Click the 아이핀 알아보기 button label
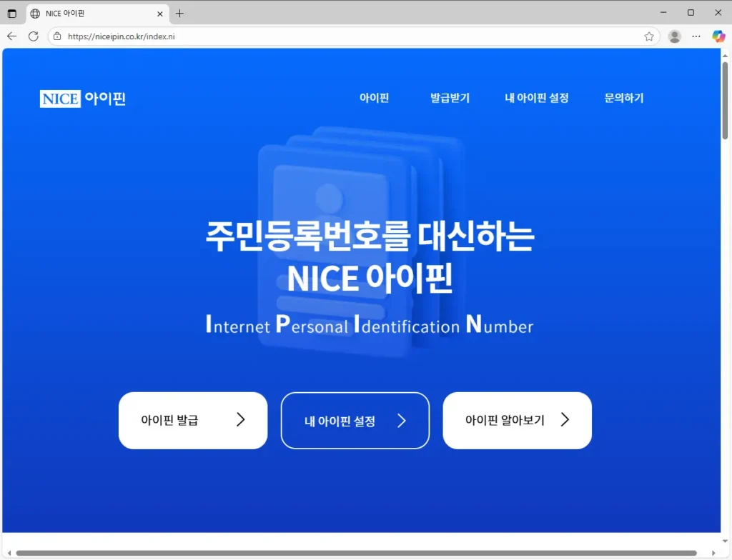Viewport: 732px width, 560px height. (x=505, y=420)
